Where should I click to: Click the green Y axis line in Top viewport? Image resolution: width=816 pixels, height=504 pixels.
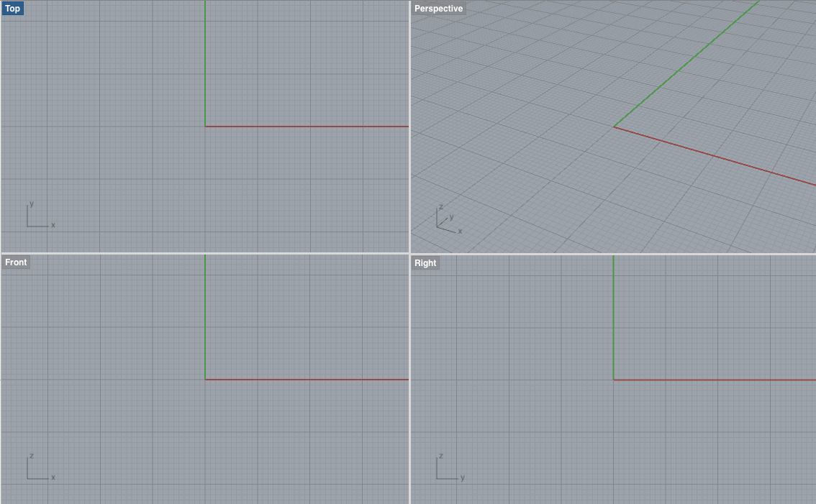[205, 63]
